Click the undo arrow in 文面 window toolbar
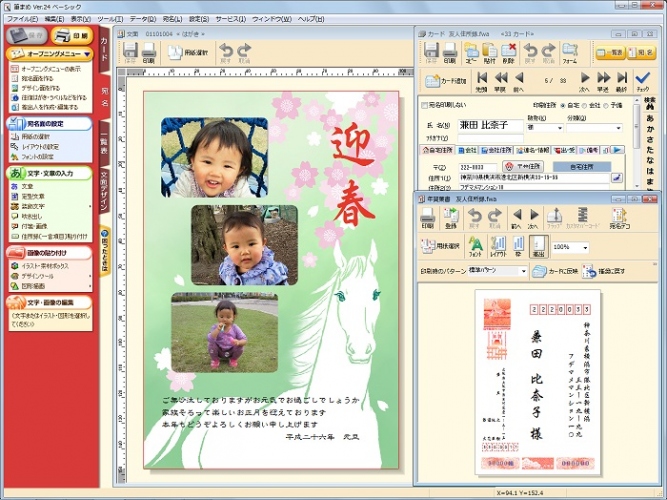Image resolution: width=667 pixels, height=500 pixels. [225, 53]
